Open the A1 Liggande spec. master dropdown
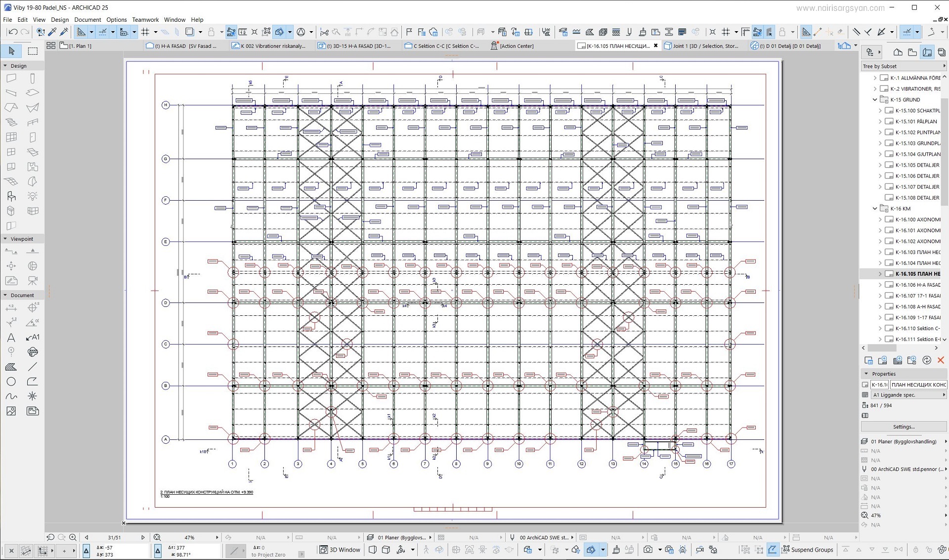This screenshot has height=560, width=949. [908, 395]
